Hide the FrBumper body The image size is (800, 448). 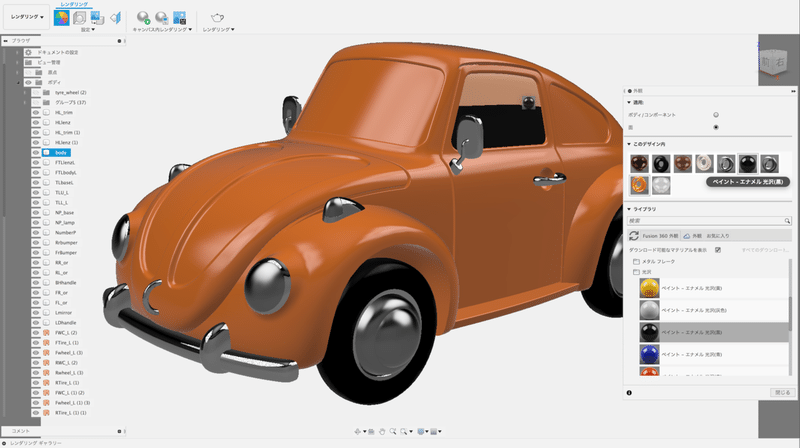pos(36,253)
